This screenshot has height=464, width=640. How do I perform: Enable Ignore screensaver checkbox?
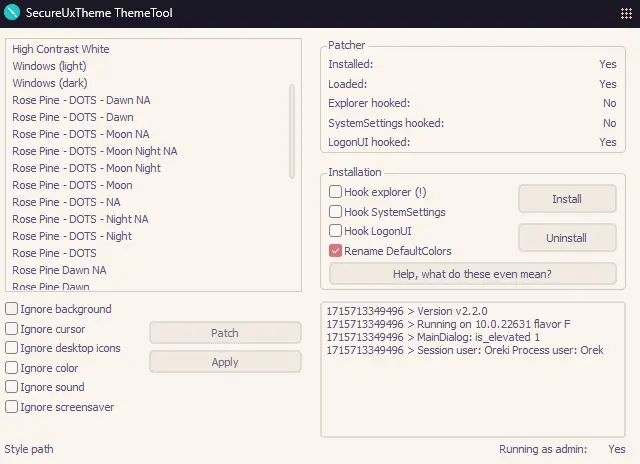[11, 406]
